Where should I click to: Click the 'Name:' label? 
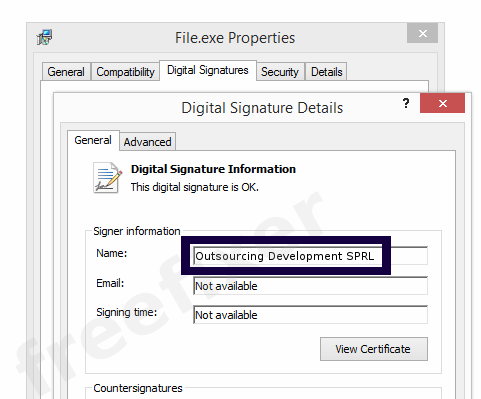112,253
